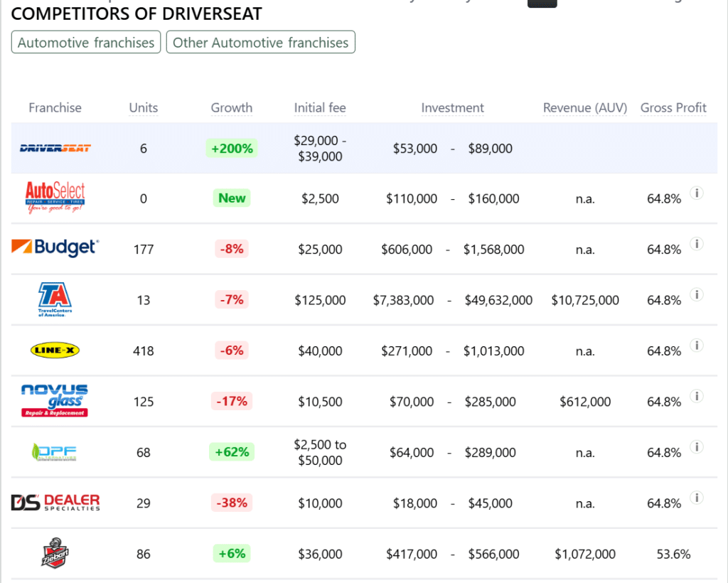Click the New growth badge for AutoSelect
This screenshot has width=728, height=583.
pyautogui.click(x=232, y=198)
